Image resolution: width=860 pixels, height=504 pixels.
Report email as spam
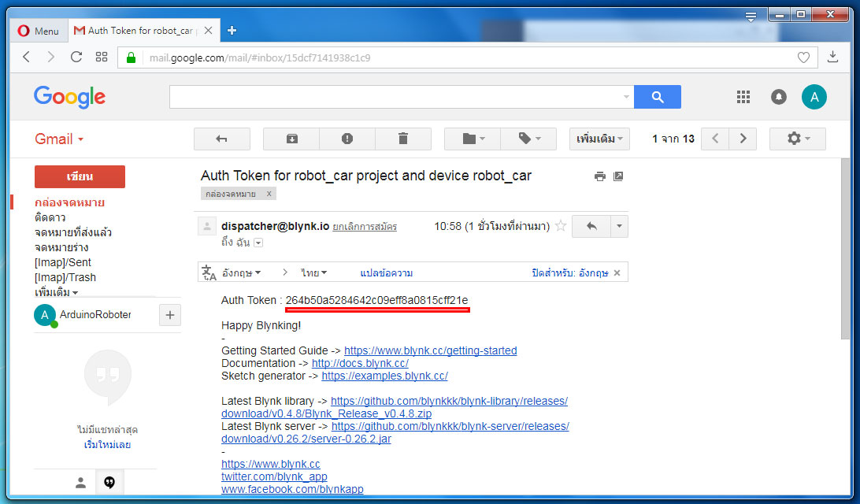[x=347, y=139]
